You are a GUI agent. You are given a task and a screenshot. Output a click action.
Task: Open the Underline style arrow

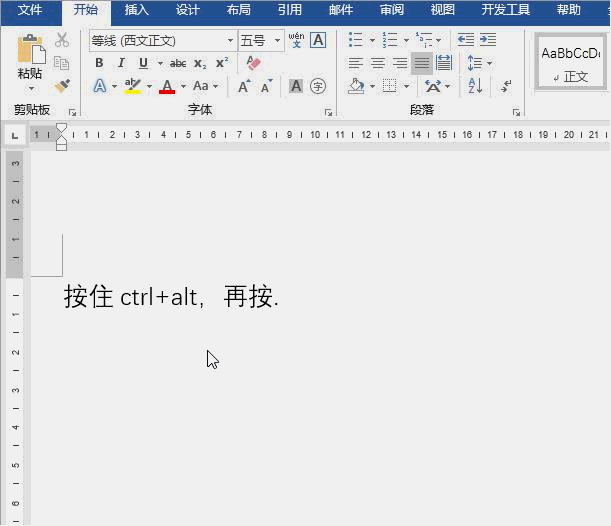click(x=160, y=63)
